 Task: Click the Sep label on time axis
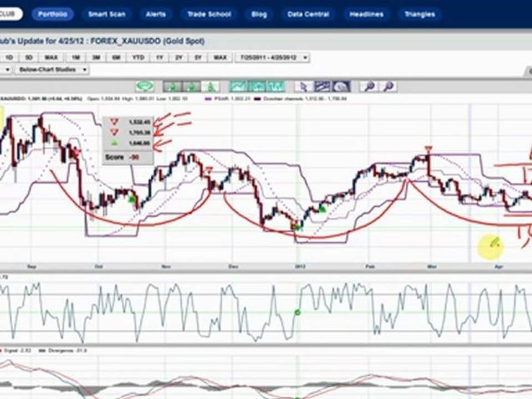(x=32, y=267)
